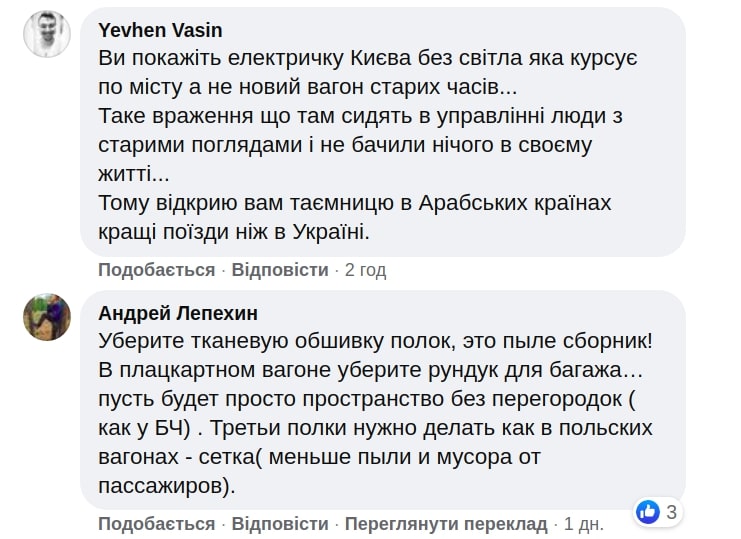741x539 pixels.
Task: Click the Yevhen Vasin name link
Action: click(x=161, y=30)
